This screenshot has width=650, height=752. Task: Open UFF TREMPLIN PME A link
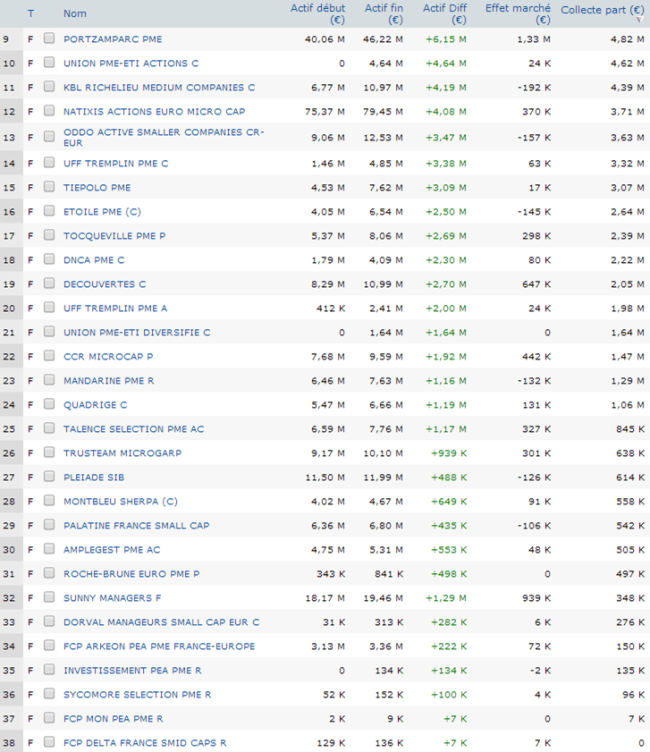(115, 308)
